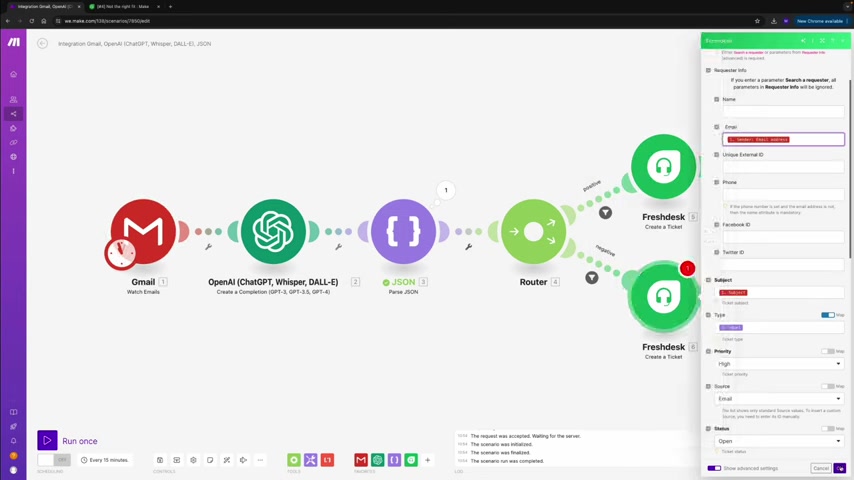Click the clock trigger icon on Gmail module
Screen dimensions: 854x480
pyautogui.click(x=121, y=253)
